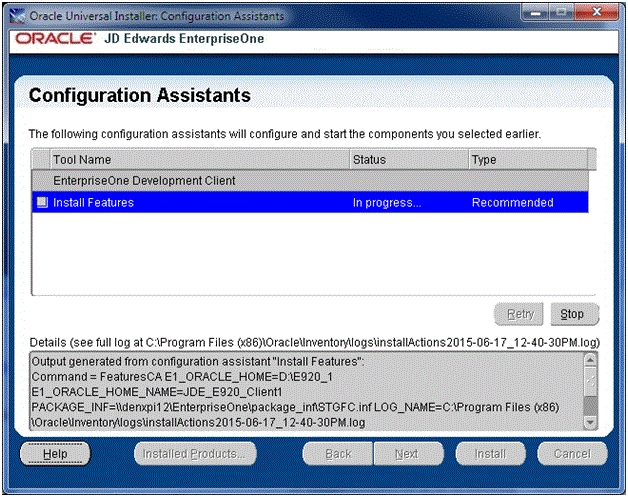Viewport: 628px width, 497px height.
Task: Click the Command = FeaturesCA line
Action: pos(182,377)
